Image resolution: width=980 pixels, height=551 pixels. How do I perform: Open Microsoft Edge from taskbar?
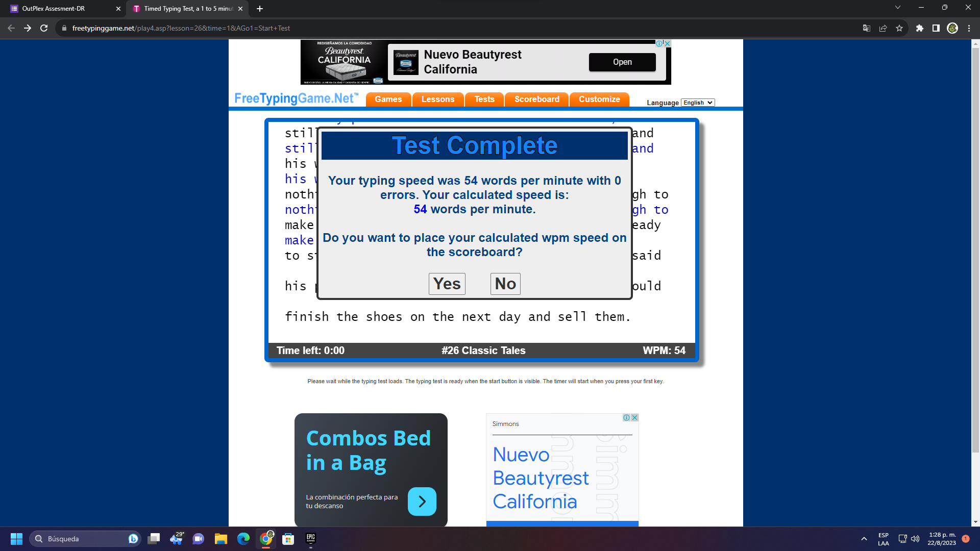243,539
